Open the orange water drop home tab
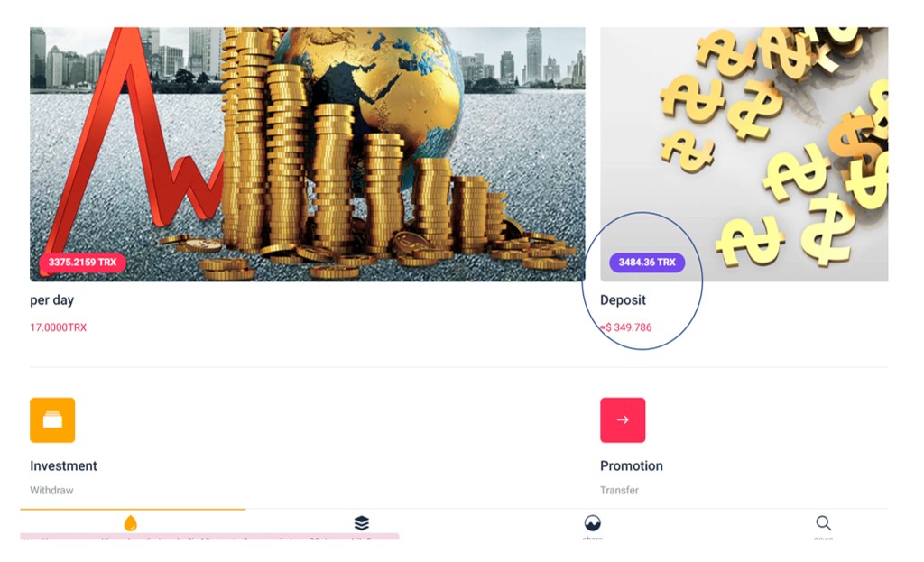The image size is (924, 562). click(x=131, y=522)
